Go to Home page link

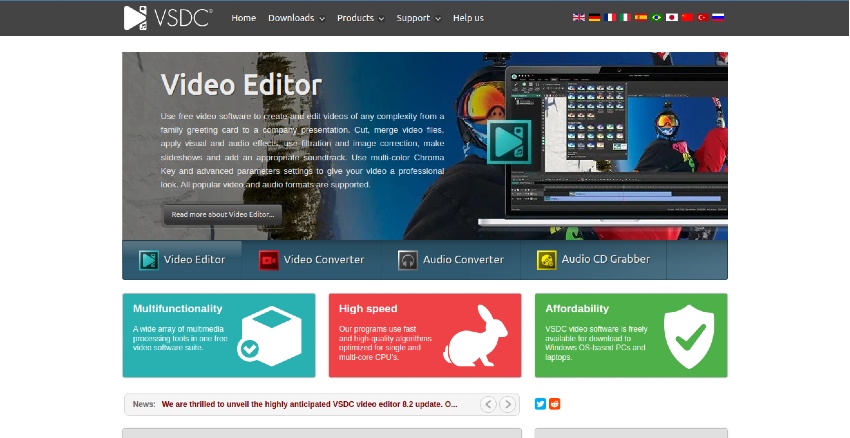pyautogui.click(x=243, y=18)
